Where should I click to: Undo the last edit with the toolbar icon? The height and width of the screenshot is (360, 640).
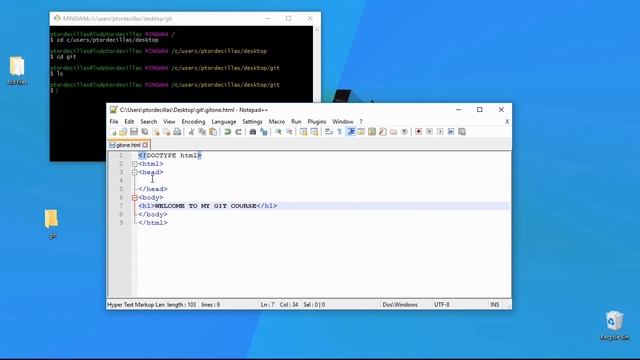pyautogui.click(x=228, y=132)
